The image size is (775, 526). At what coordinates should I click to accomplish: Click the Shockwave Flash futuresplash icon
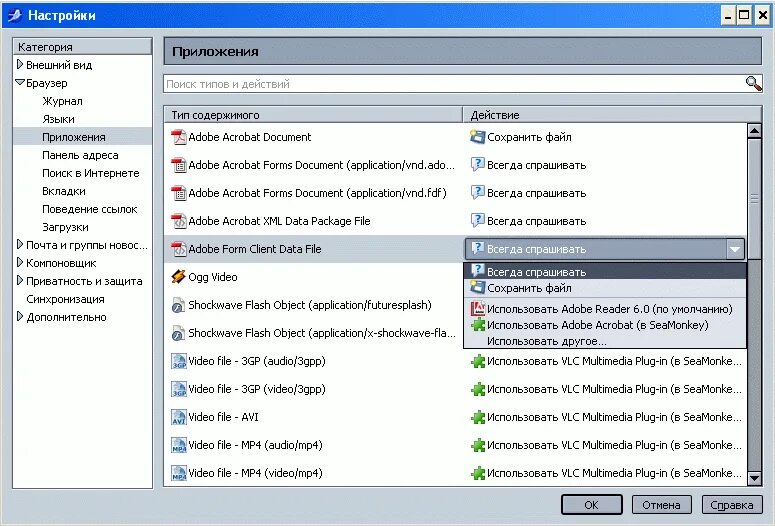pos(178,305)
